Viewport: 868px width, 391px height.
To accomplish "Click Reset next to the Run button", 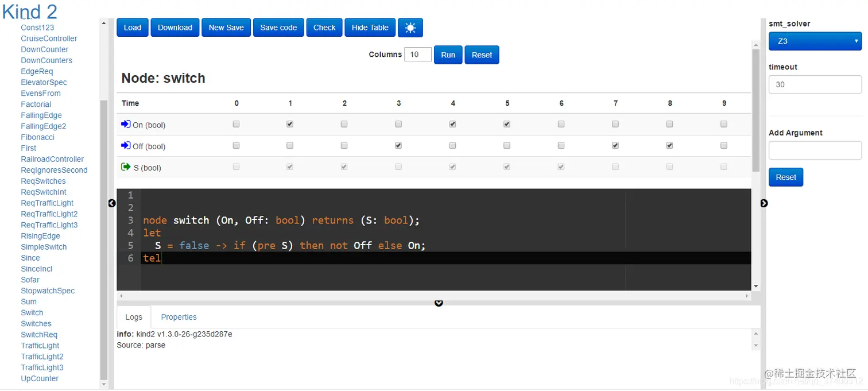I will pyautogui.click(x=482, y=55).
